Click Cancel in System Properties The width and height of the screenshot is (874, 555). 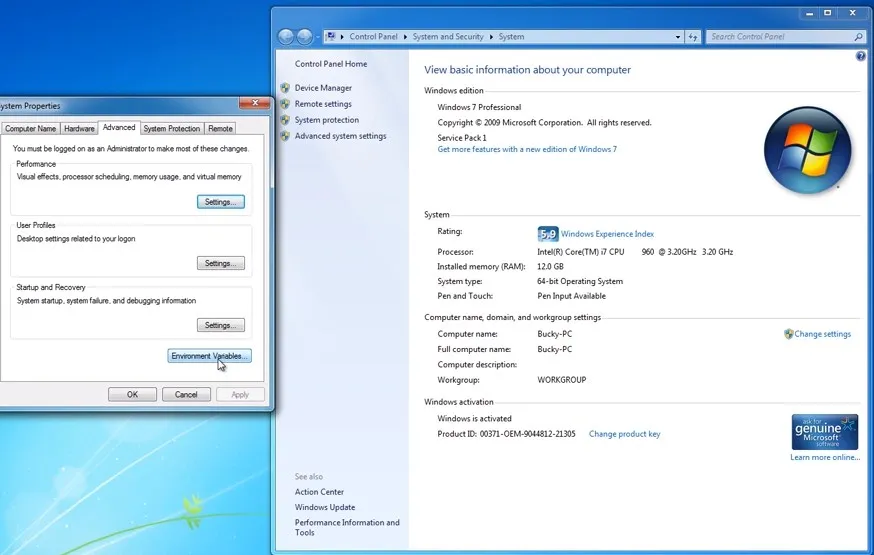pos(186,395)
